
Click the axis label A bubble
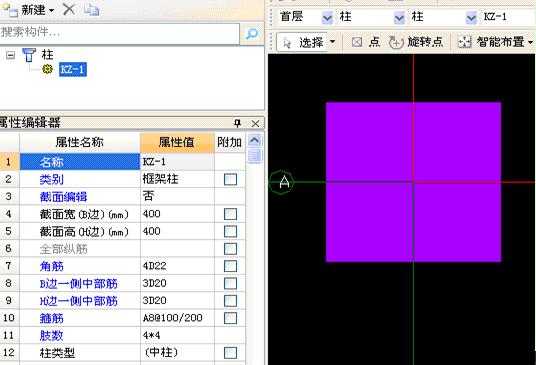(282, 182)
